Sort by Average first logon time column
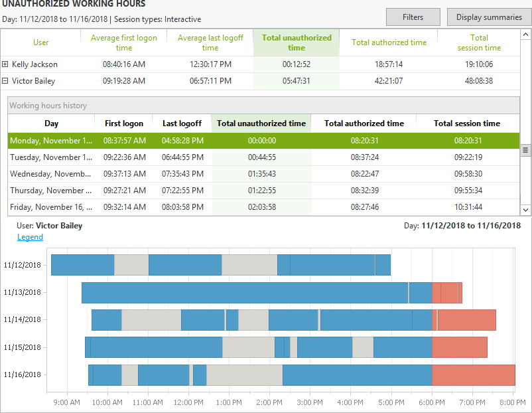This screenshot has width=532, height=413. 123,42
